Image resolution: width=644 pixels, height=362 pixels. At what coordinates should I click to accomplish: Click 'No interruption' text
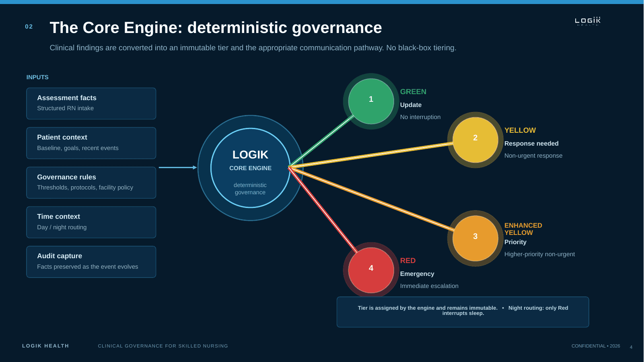[420, 117]
